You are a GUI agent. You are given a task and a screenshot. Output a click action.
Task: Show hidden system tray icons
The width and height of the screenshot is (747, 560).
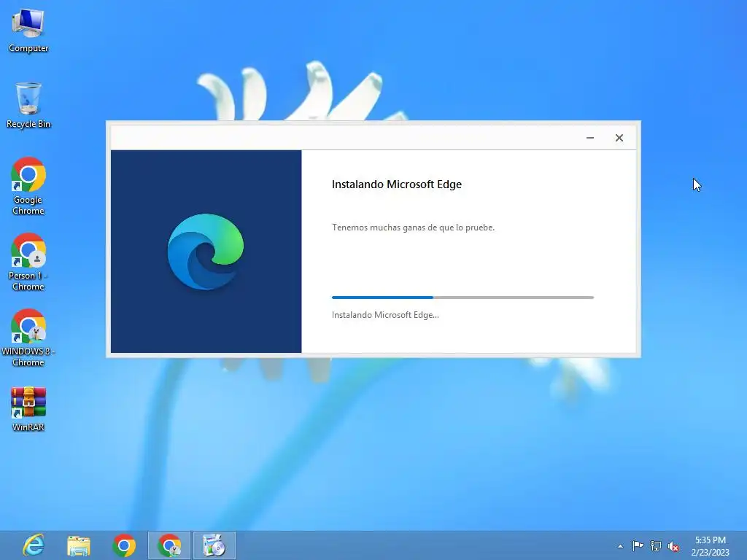pos(620,546)
